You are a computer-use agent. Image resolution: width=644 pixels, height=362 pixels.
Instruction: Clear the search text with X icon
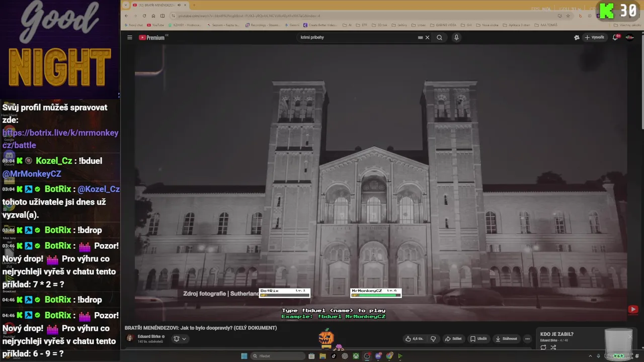coord(427,37)
